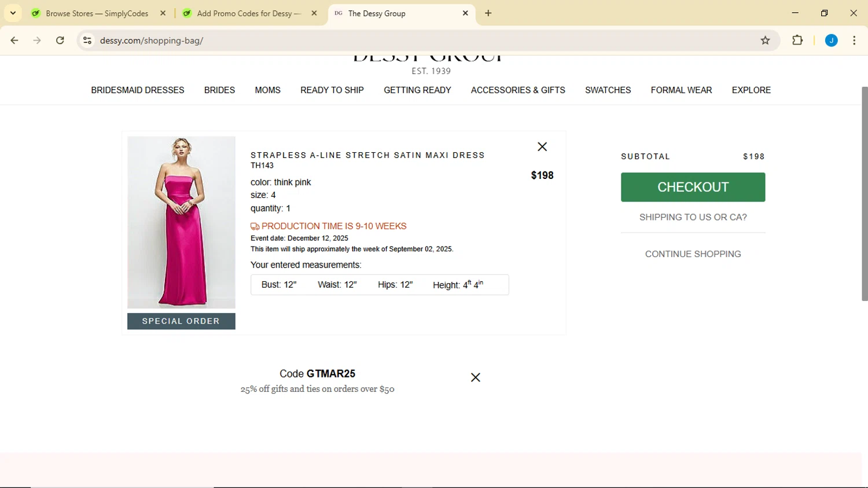The height and width of the screenshot is (488, 868).
Task: Dismiss the GTMAR25 promo code banner
Action: [476, 377]
